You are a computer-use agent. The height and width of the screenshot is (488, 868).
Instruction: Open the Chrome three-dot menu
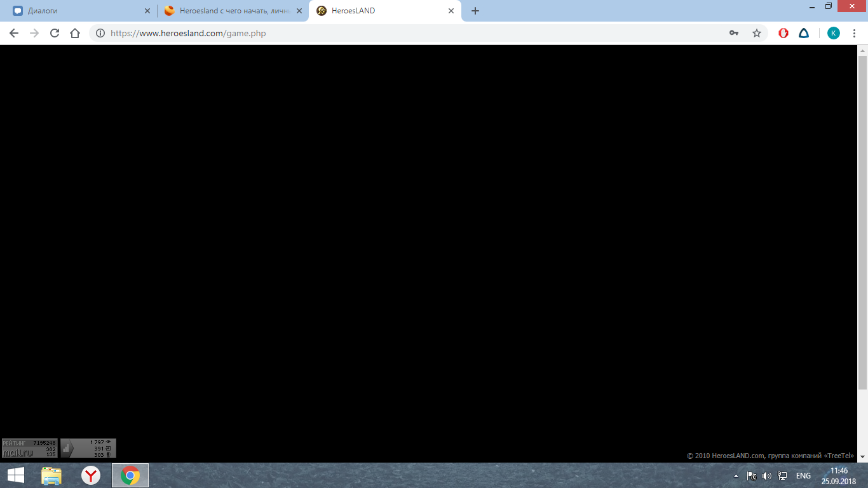pyautogui.click(x=854, y=33)
